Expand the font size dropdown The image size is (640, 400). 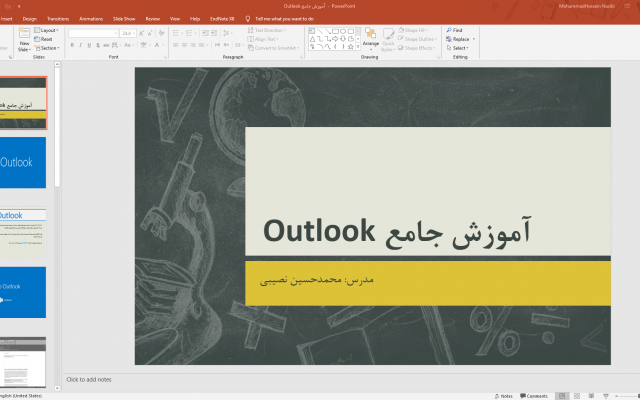click(134, 33)
